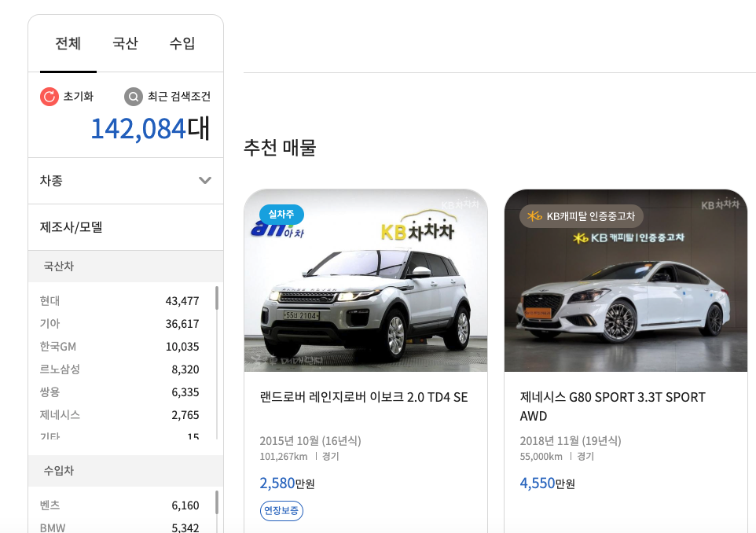
Task: Click the 55,000km mileage text
Action: 541,456
